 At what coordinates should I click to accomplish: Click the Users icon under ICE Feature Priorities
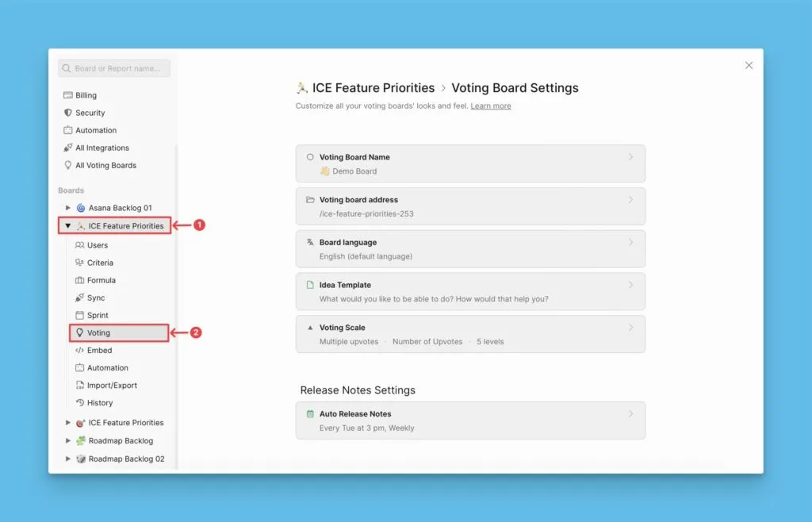79,245
